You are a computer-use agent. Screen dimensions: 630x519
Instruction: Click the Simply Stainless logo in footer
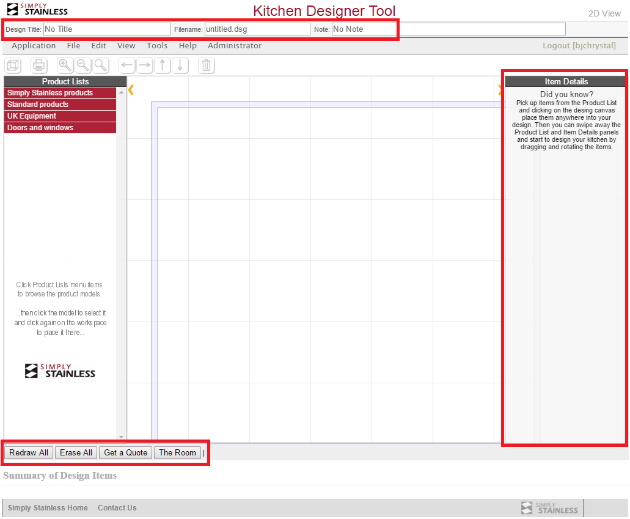[x=549, y=508]
